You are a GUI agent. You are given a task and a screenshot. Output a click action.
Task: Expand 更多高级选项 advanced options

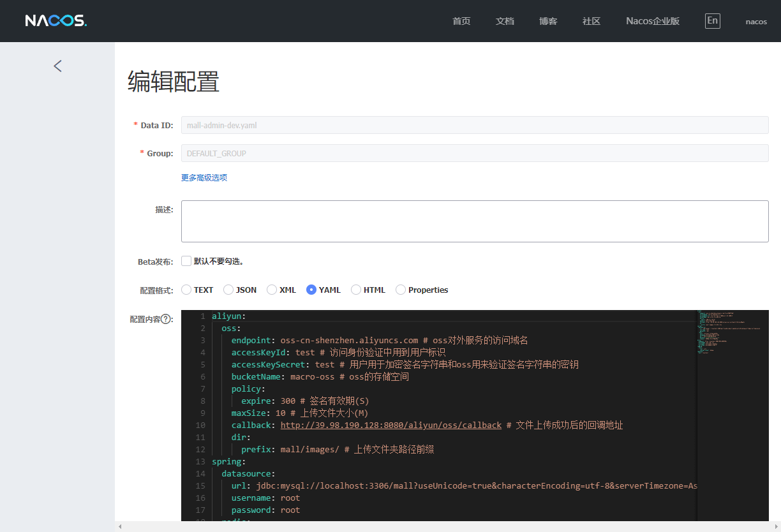coord(204,177)
